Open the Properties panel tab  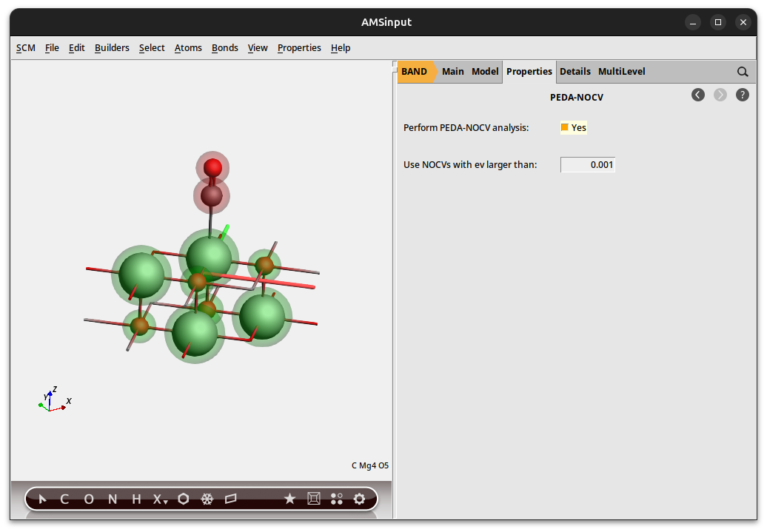click(529, 72)
